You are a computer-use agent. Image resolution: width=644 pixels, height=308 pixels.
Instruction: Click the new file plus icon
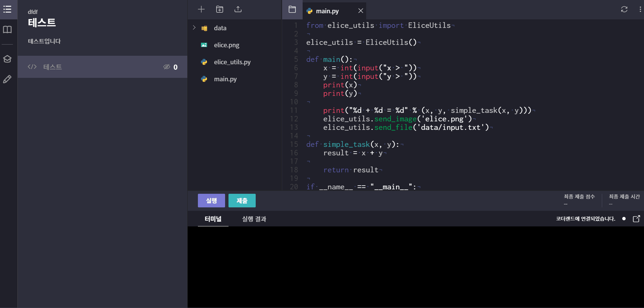pos(201,9)
